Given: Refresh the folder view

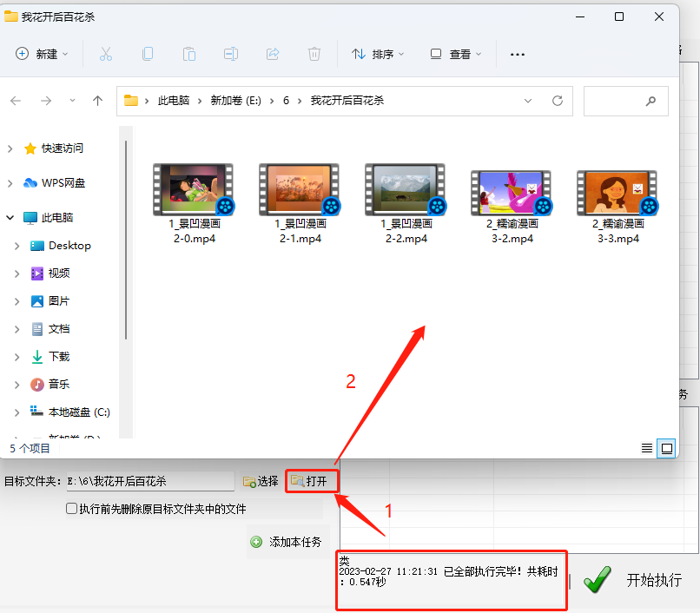Looking at the screenshot, I should [558, 101].
